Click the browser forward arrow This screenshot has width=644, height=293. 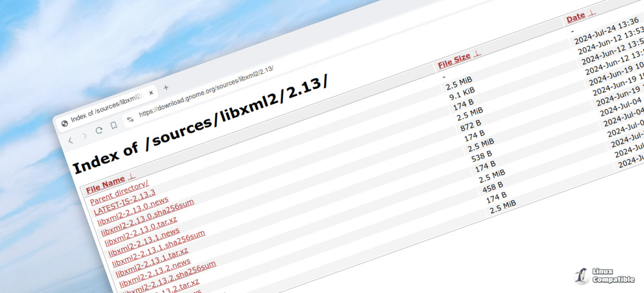[x=84, y=135]
